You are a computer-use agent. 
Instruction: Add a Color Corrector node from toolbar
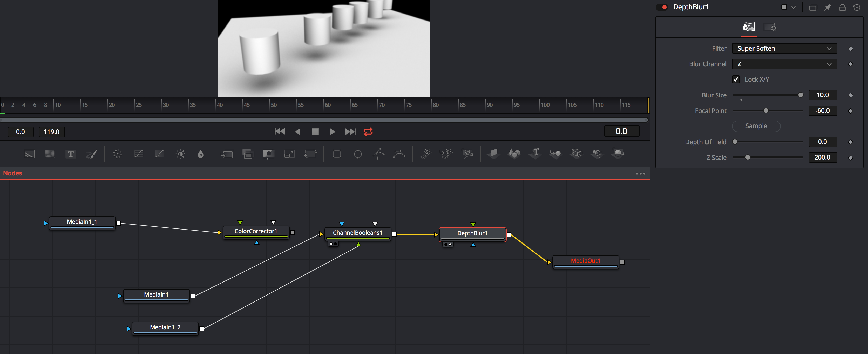pos(117,154)
